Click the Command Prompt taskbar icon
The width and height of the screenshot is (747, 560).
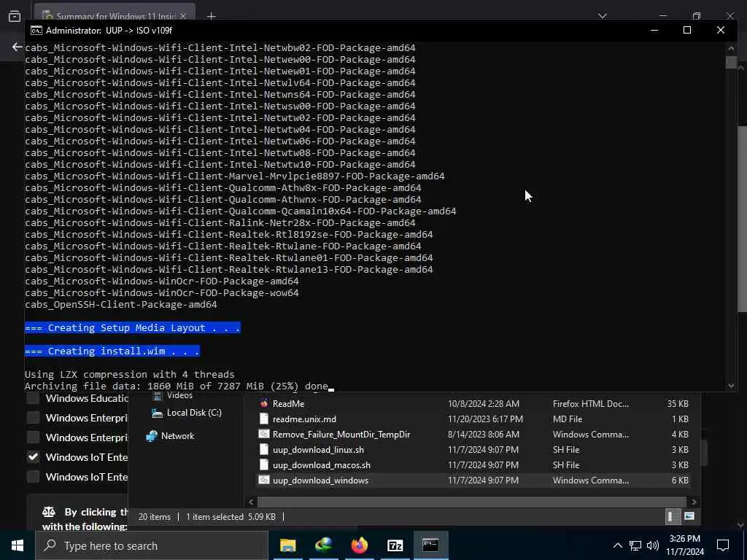pos(430,545)
